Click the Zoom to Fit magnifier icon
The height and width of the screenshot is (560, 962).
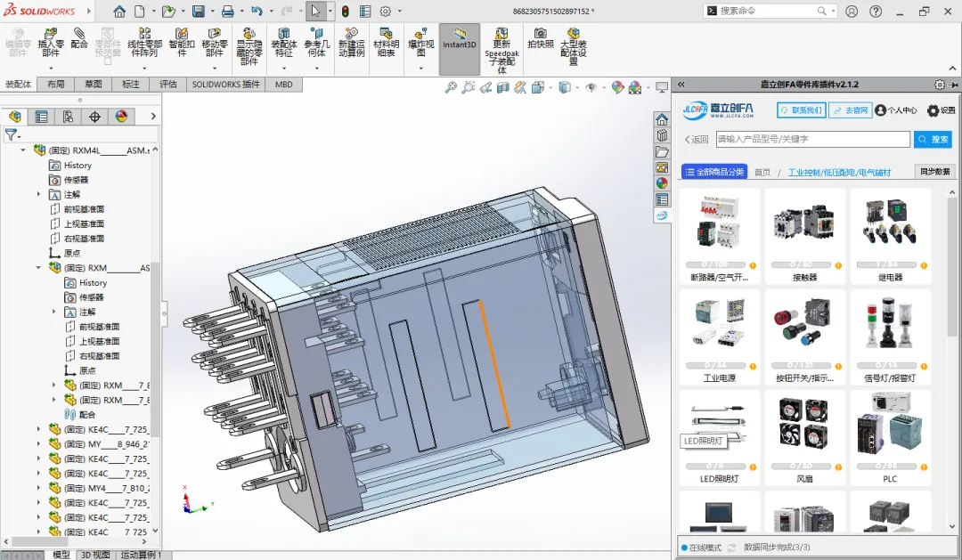[x=451, y=88]
